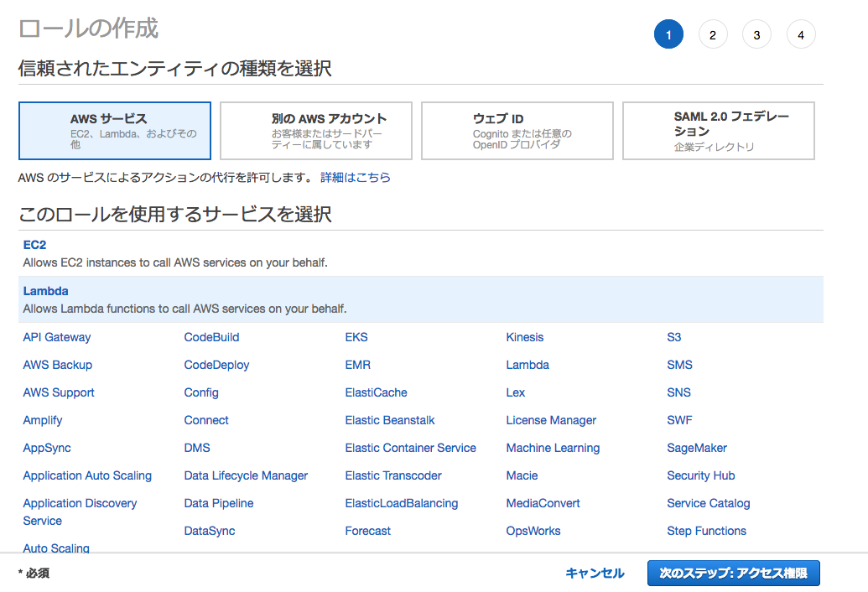Screen dimensions: 868x592
Task: Select the ウェブ ID entity type card
Action: point(517,131)
